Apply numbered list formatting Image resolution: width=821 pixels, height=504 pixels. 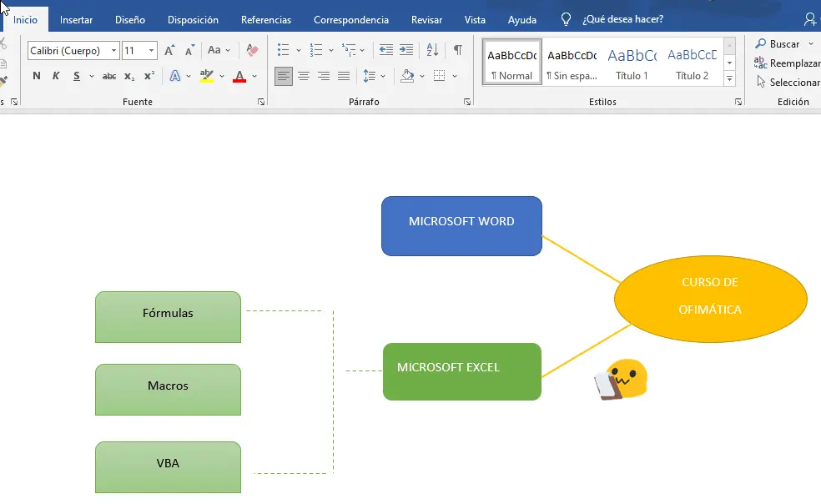315,50
